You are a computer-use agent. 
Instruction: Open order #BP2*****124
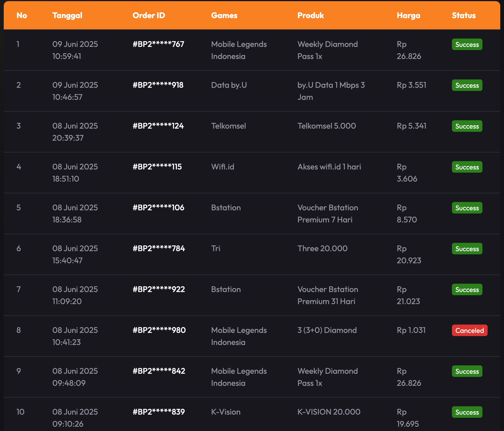tap(158, 126)
